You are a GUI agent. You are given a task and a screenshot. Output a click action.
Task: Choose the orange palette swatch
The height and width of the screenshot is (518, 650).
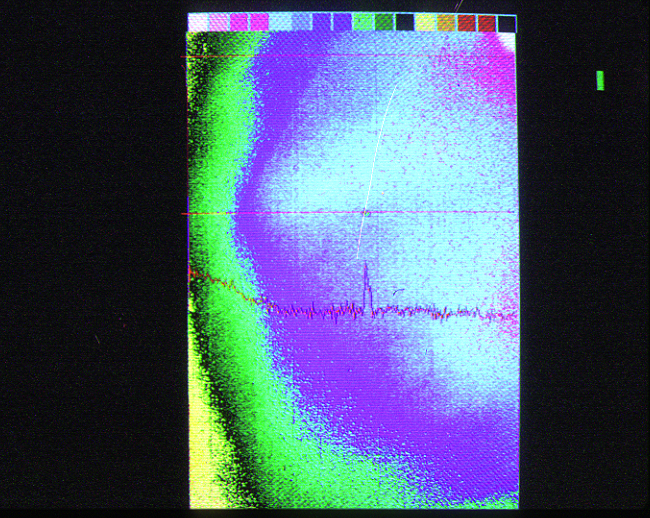click(446, 22)
